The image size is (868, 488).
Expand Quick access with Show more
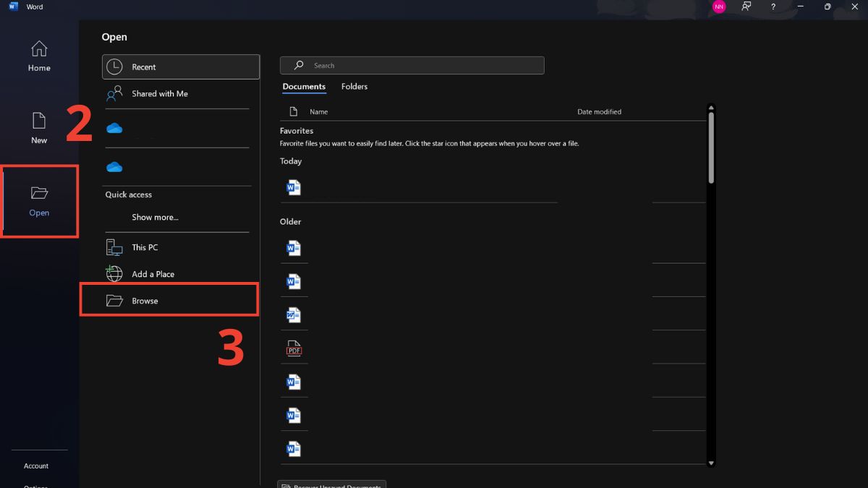(x=155, y=217)
